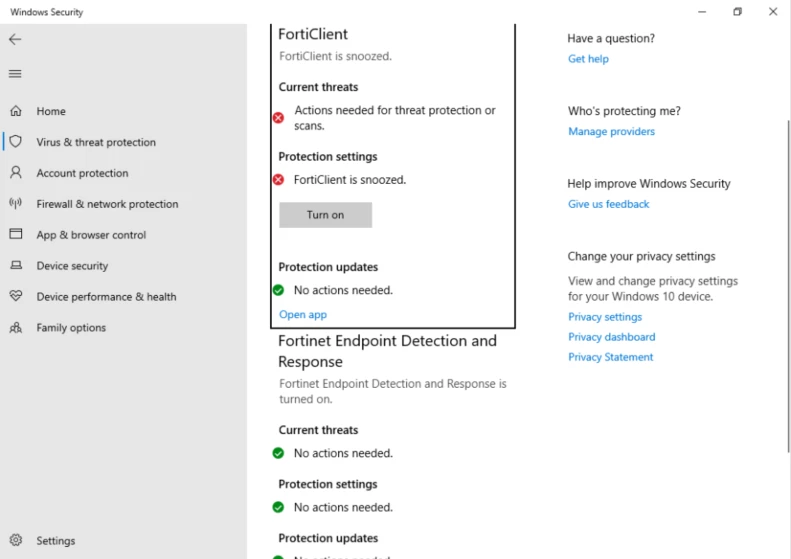Click the Home house icon
Screen dimensions: 791x559
click(16, 110)
